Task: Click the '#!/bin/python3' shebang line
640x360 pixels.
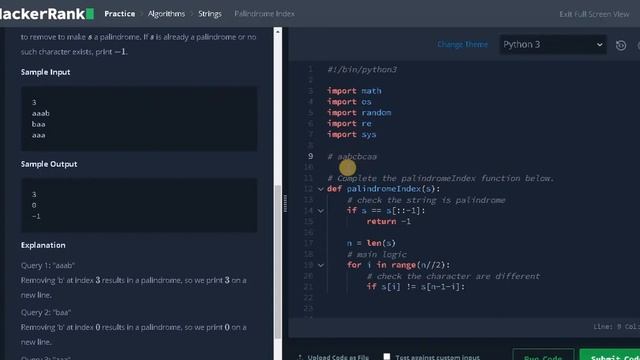Action: (x=362, y=69)
